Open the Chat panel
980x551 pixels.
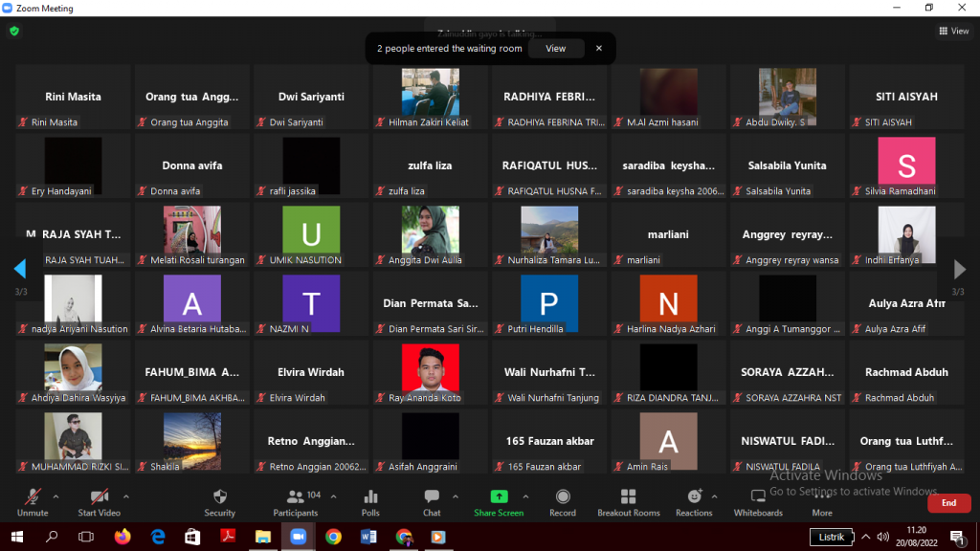coord(432,502)
